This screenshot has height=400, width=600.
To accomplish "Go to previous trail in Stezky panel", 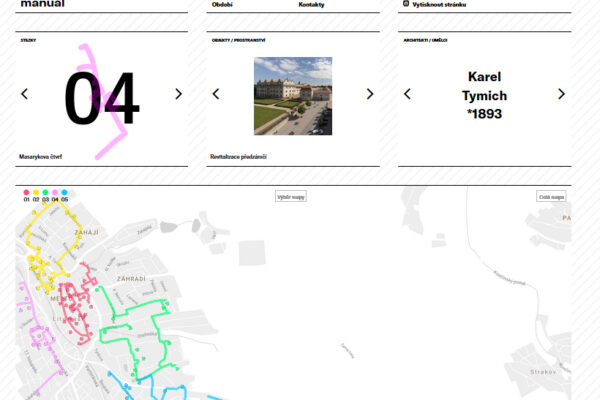I will tap(25, 94).
